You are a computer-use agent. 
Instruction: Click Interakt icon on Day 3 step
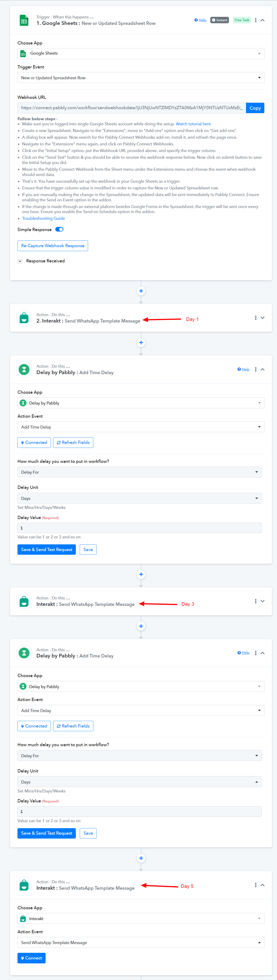pyautogui.click(x=24, y=601)
